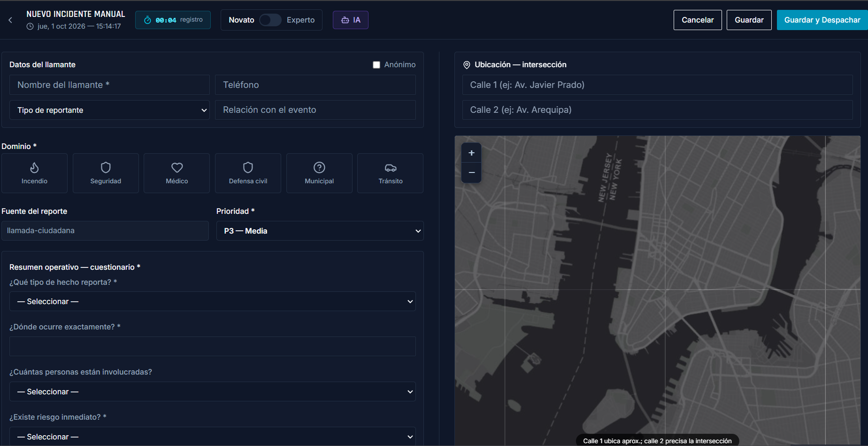
Task: Pick the Defensa civil shield tile
Action: coord(248,173)
